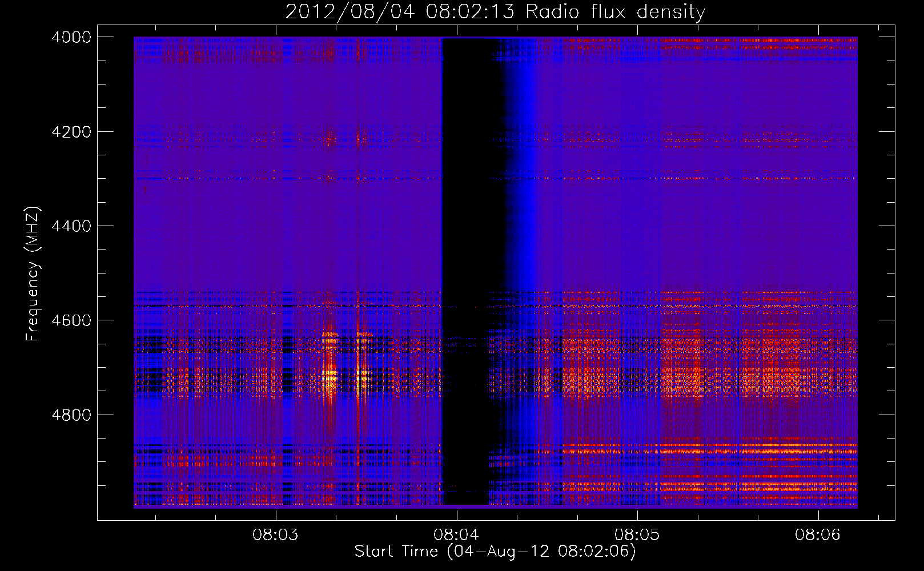Click the 08:06 time axis label
Viewport: 924px width, 571px height.
[x=818, y=535]
